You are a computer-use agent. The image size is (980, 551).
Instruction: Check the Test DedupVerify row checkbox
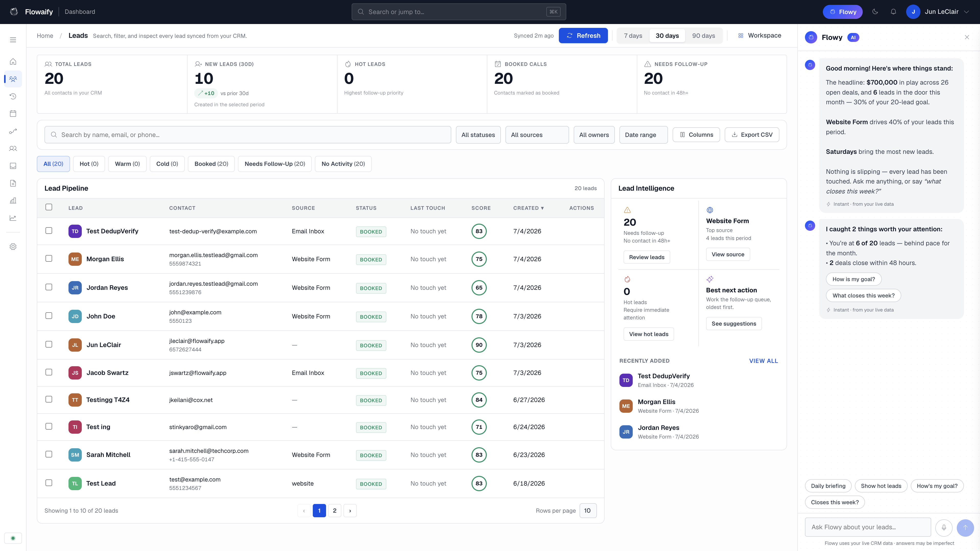tap(49, 231)
